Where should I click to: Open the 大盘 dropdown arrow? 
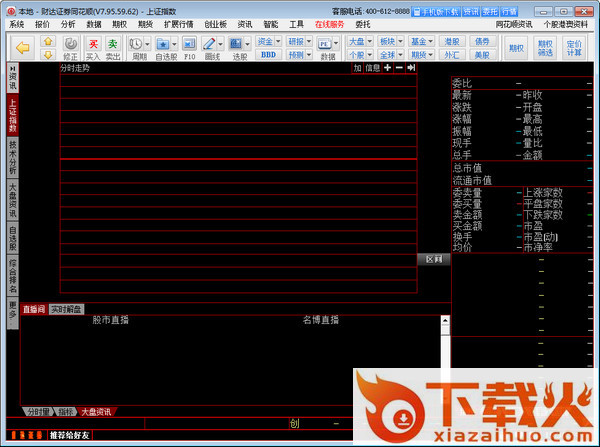[x=370, y=41]
